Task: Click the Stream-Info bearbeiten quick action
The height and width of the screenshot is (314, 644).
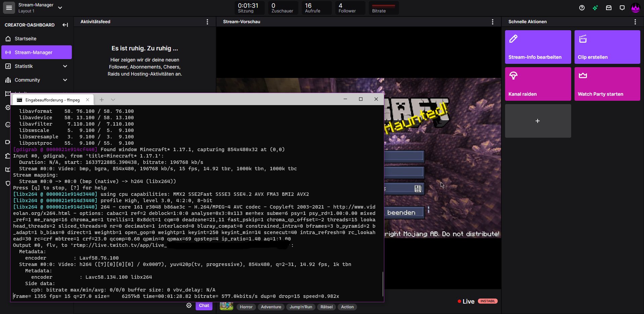Action: click(538, 47)
